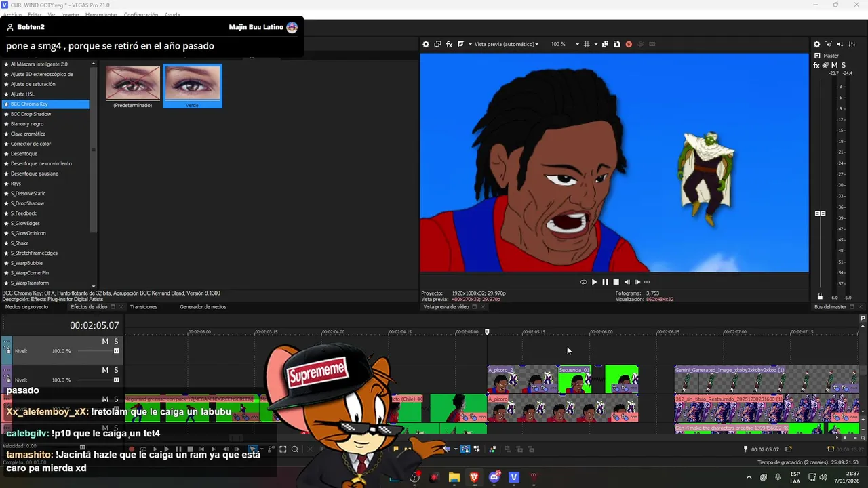Image resolution: width=868 pixels, height=488 pixels.
Task: Open video output FX in preview toolbar
Action: click(x=449, y=44)
